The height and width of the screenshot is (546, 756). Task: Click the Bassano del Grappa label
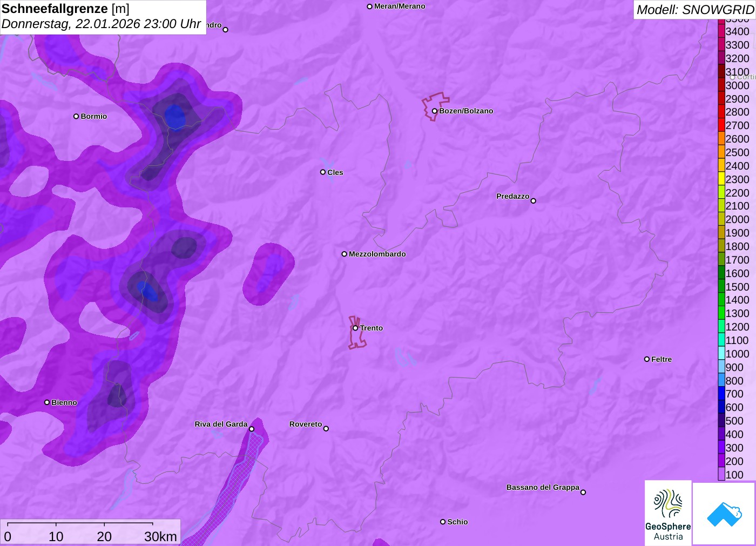[543, 487]
